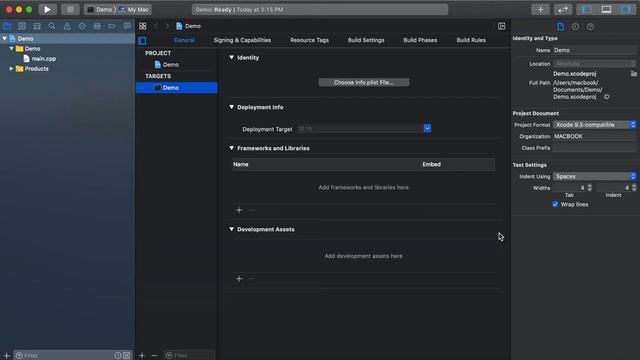Remove the selected target
The height and width of the screenshot is (360, 640).
pyautogui.click(x=154, y=356)
